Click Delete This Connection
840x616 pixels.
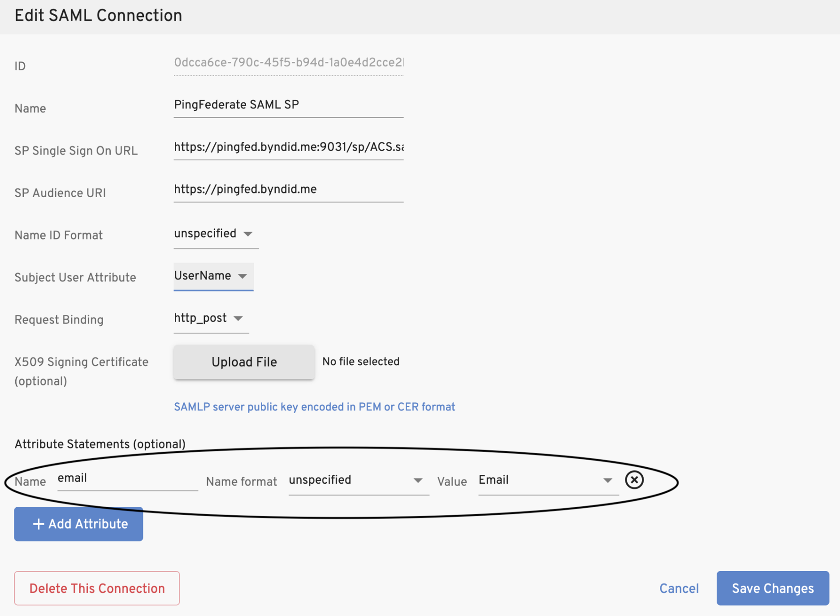(97, 588)
